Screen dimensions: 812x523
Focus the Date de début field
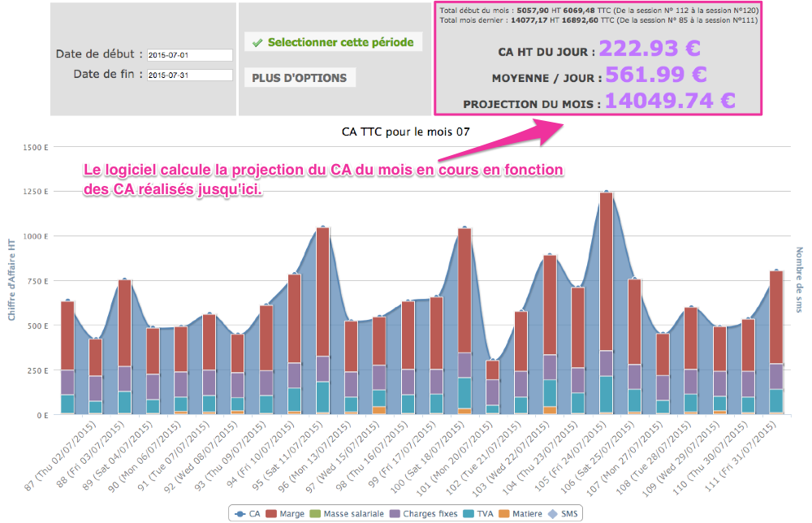pyautogui.click(x=189, y=55)
